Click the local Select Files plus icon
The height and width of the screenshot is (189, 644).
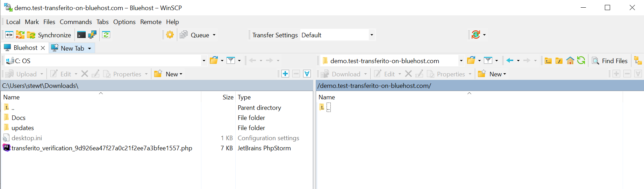click(285, 74)
